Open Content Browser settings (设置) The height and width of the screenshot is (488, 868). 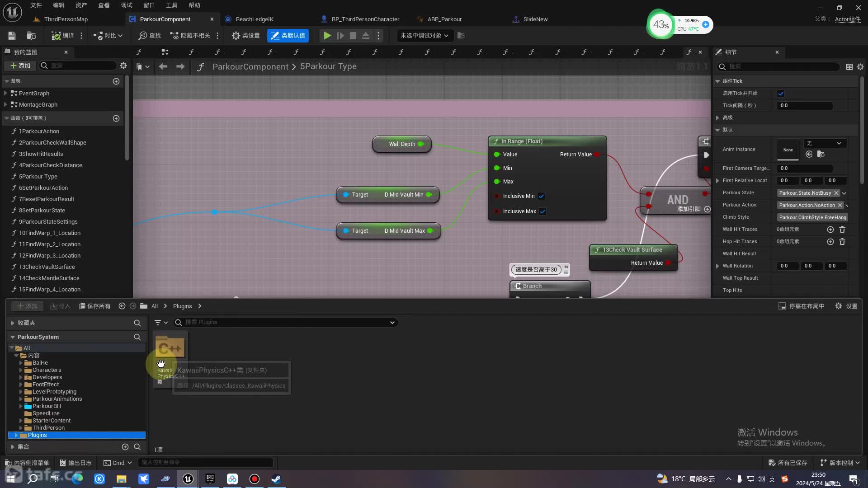click(846, 306)
